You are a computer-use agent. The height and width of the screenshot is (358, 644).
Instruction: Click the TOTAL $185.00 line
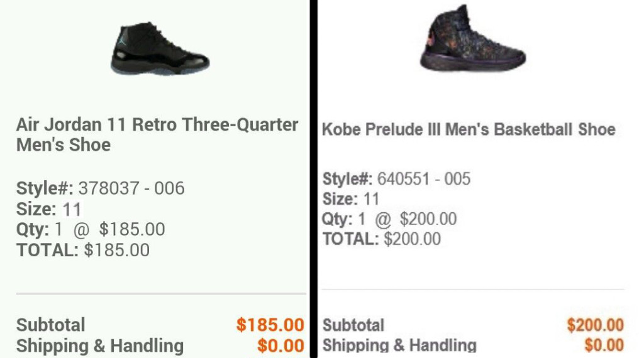[x=83, y=251]
